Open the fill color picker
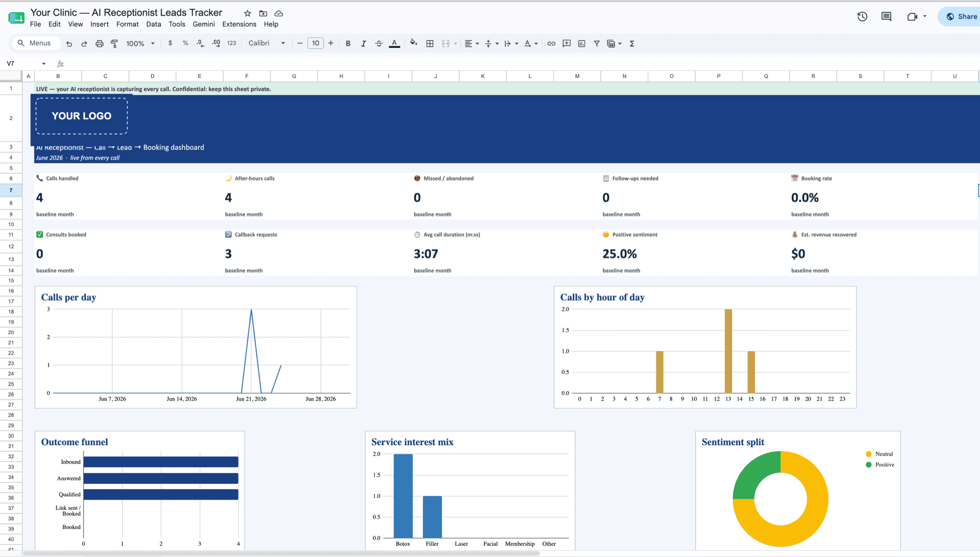Viewport: 980px width, 557px height. (x=414, y=43)
